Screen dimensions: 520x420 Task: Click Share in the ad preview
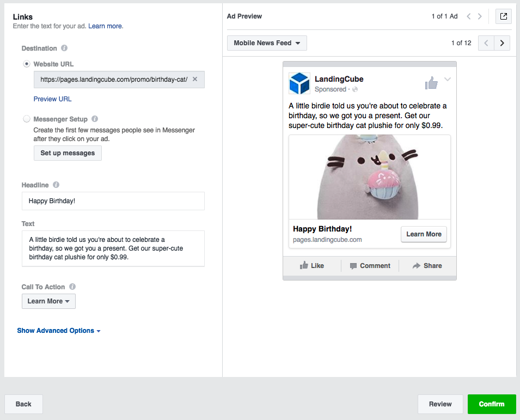427,266
